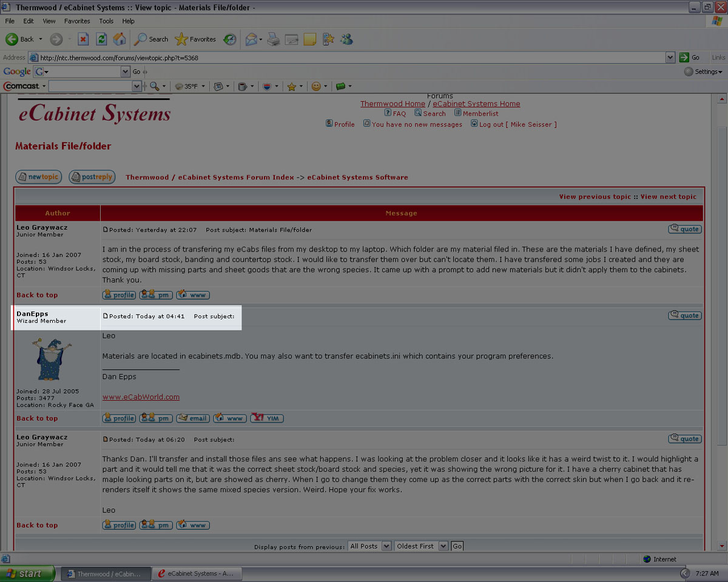Click the eCabinet Systems Home link

point(476,104)
